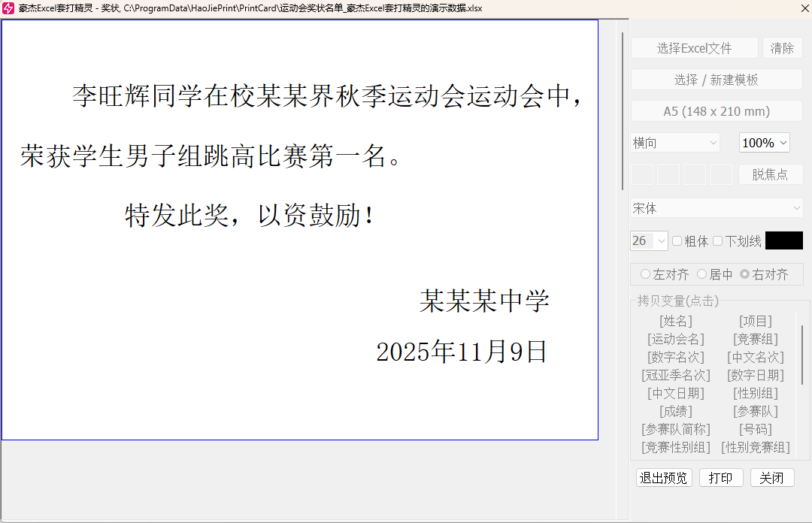Open the 100% zoom dropdown

click(x=764, y=142)
